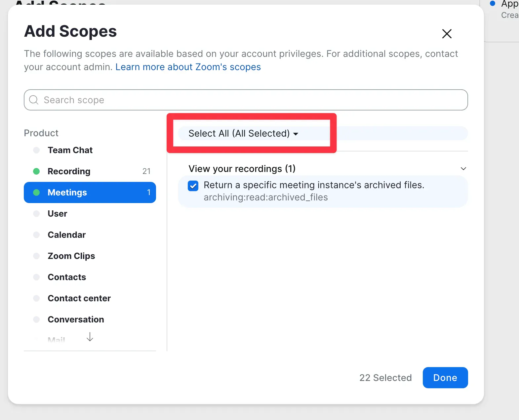
Task: Click the Recording count 21
Action: coord(146,171)
